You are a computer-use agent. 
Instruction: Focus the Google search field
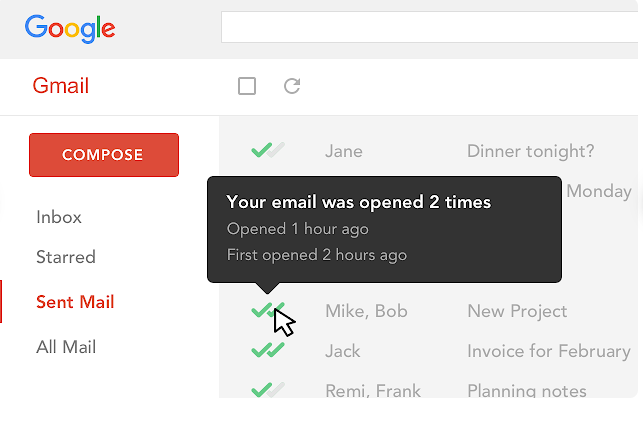click(x=430, y=27)
